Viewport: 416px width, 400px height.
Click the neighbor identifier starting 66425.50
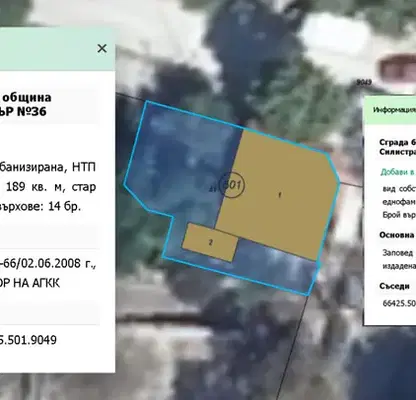click(399, 303)
